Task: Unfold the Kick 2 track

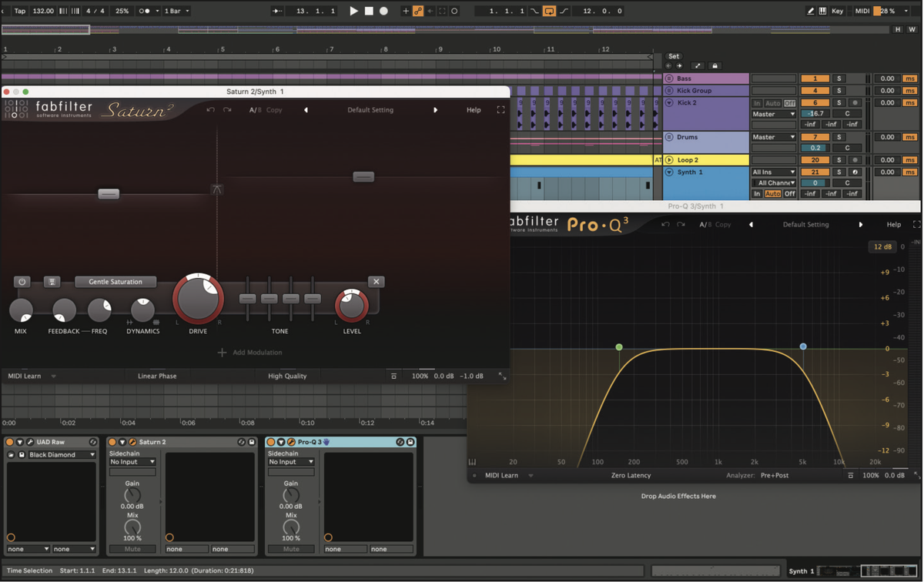Action: coord(669,102)
